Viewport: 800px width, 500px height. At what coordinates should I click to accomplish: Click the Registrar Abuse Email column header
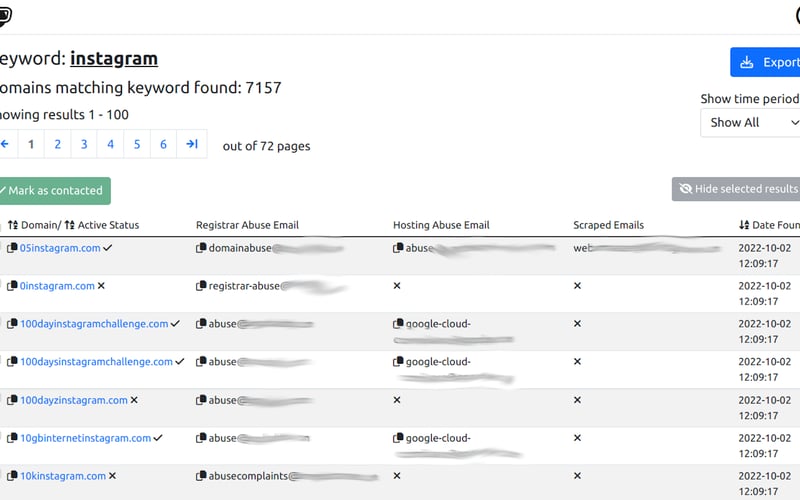pyautogui.click(x=247, y=225)
